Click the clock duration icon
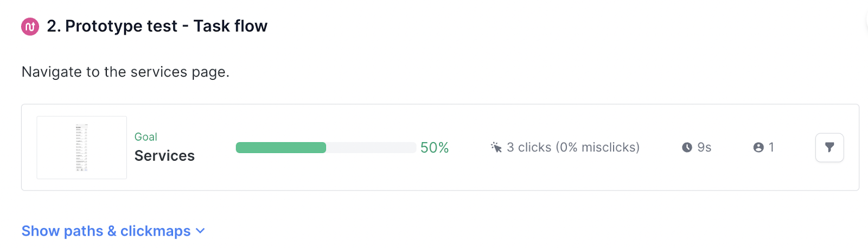This screenshot has height=248, width=868. point(687,147)
